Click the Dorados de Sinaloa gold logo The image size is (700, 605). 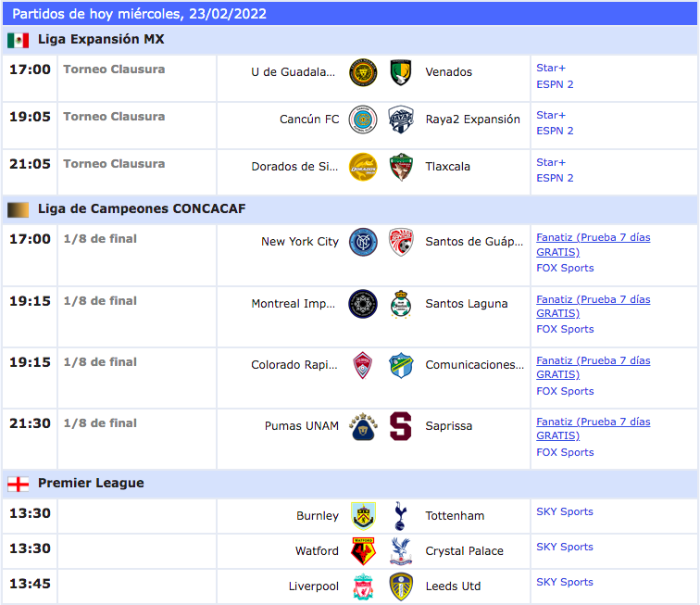pos(363,167)
